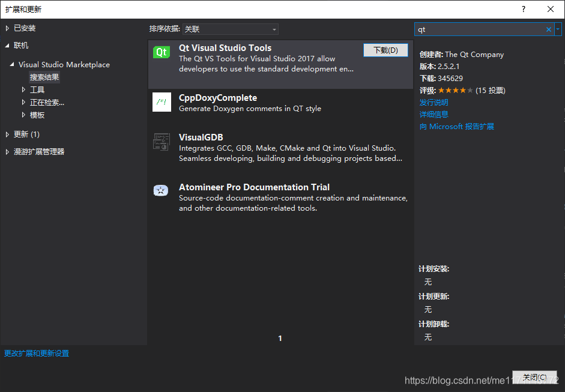Click the VisualGDB extension icon
Viewport: 565px width, 392px height.
(161, 142)
